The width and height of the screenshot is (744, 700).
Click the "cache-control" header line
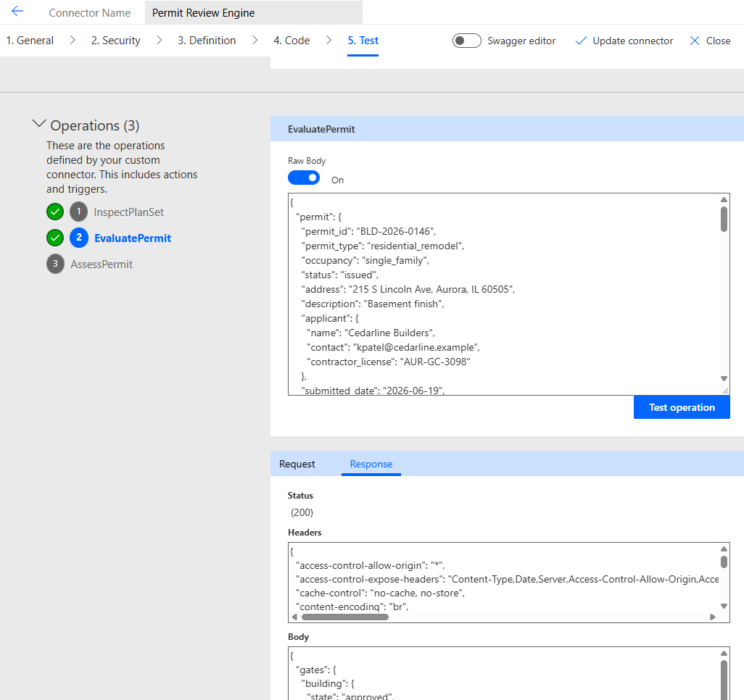380,593
